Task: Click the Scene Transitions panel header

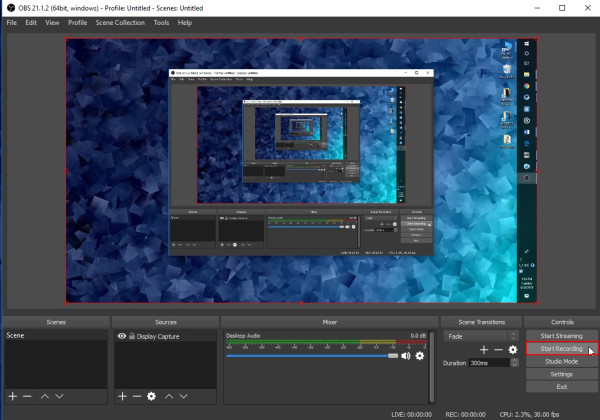Action: [x=481, y=322]
